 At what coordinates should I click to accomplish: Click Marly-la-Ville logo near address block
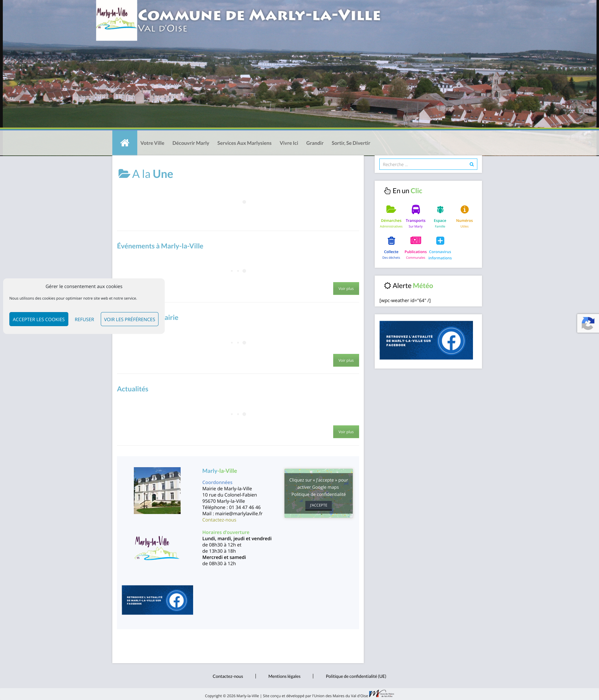[157, 548]
